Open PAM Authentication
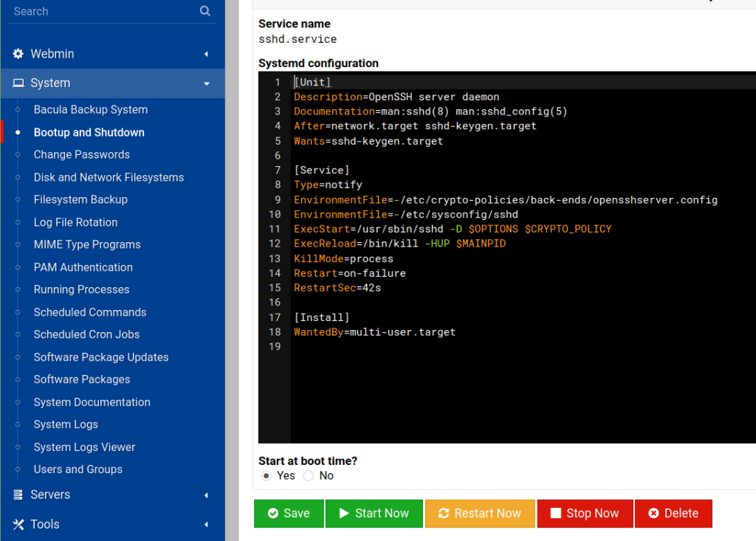This screenshot has height=541, width=756. (x=83, y=267)
